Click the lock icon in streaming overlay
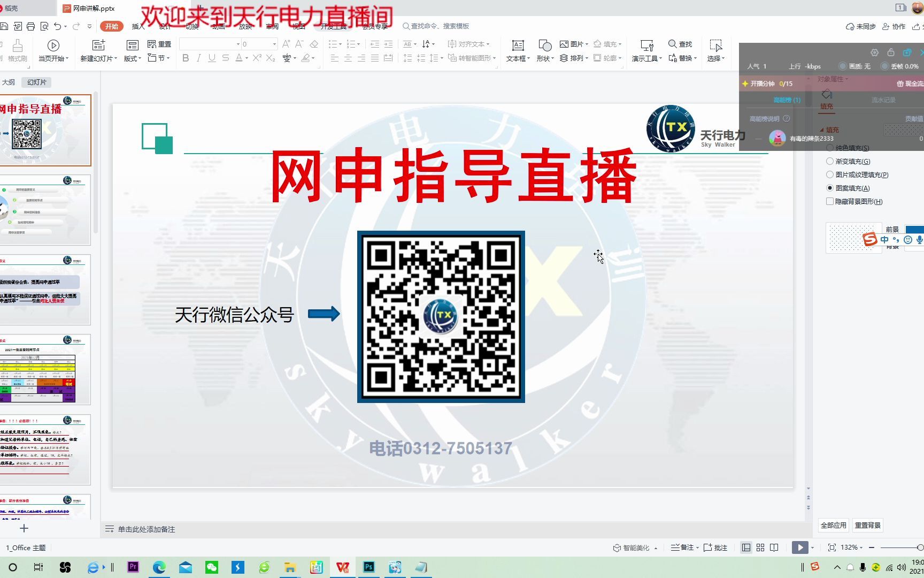The width and height of the screenshot is (924, 578). pyautogui.click(x=891, y=52)
